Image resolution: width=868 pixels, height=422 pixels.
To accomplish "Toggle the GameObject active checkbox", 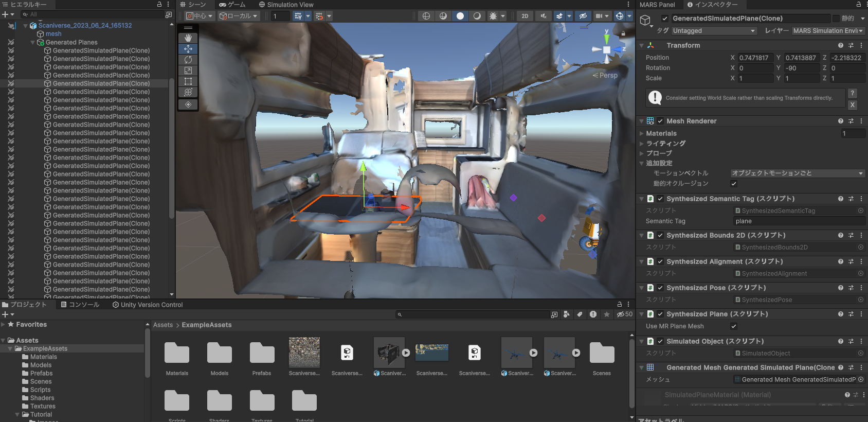I will [664, 19].
